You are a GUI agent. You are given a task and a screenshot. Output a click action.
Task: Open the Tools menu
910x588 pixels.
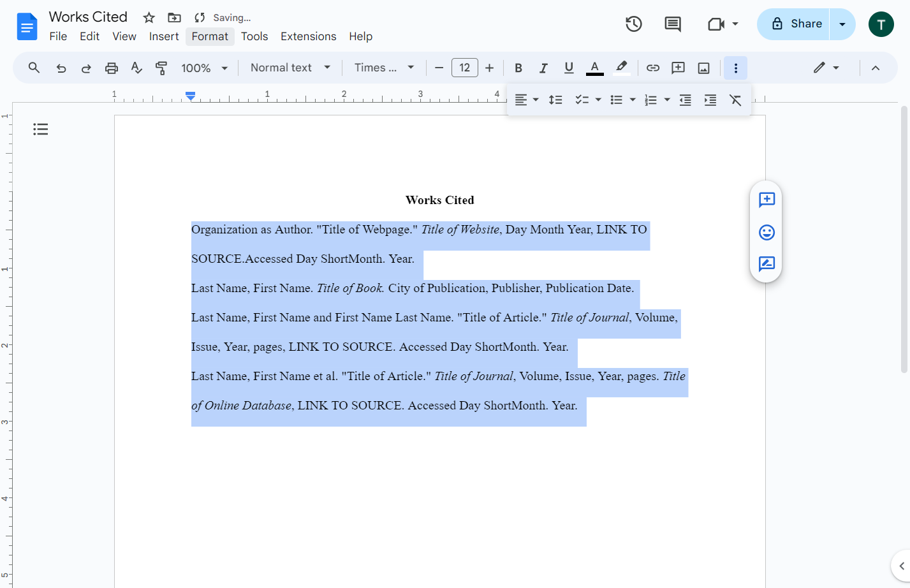tap(254, 36)
